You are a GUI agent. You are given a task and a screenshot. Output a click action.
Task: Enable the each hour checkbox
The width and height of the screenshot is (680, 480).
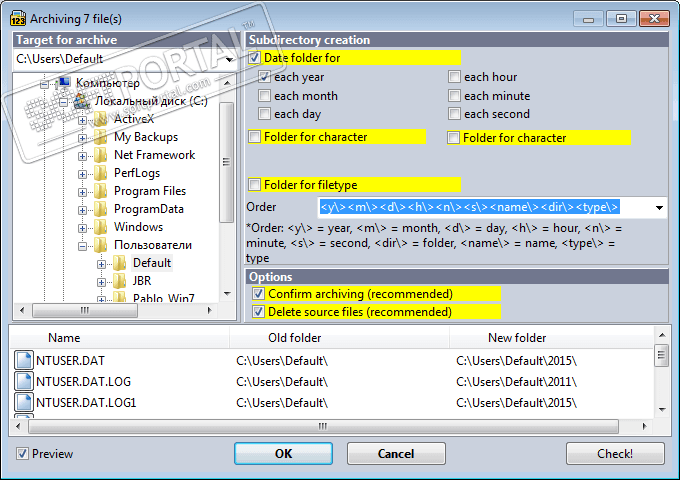tap(454, 77)
